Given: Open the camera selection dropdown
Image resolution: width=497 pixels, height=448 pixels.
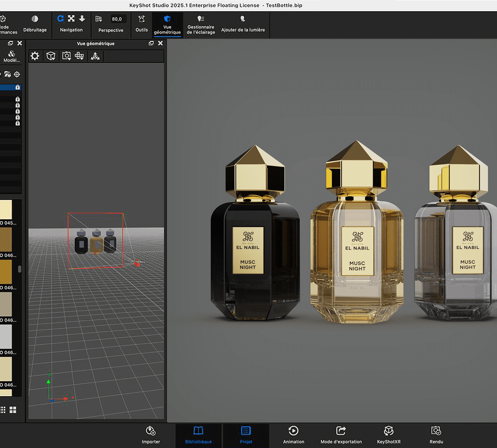Looking at the screenshot, I should tap(66, 56).
